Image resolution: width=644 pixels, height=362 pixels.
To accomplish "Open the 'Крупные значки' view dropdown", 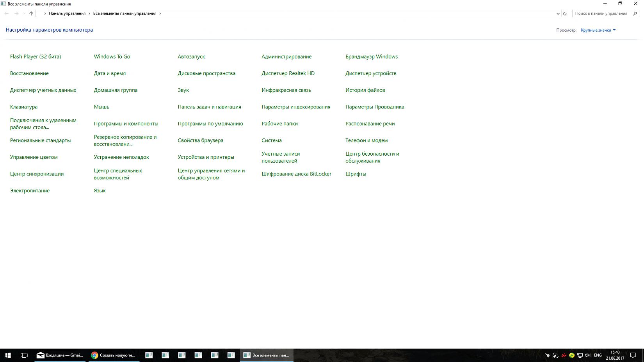I will [x=598, y=30].
